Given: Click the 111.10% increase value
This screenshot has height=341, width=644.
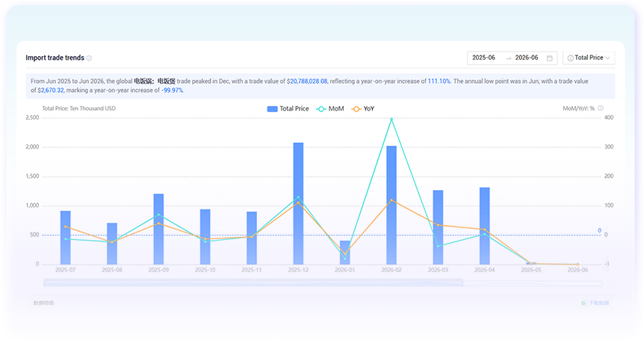Looking at the screenshot, I should [x=439, y=82].
